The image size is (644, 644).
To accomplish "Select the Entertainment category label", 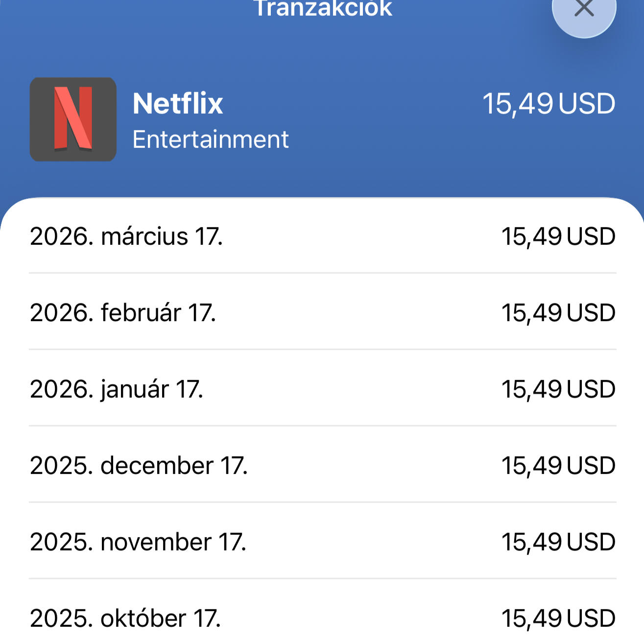I will click(211, 140).
